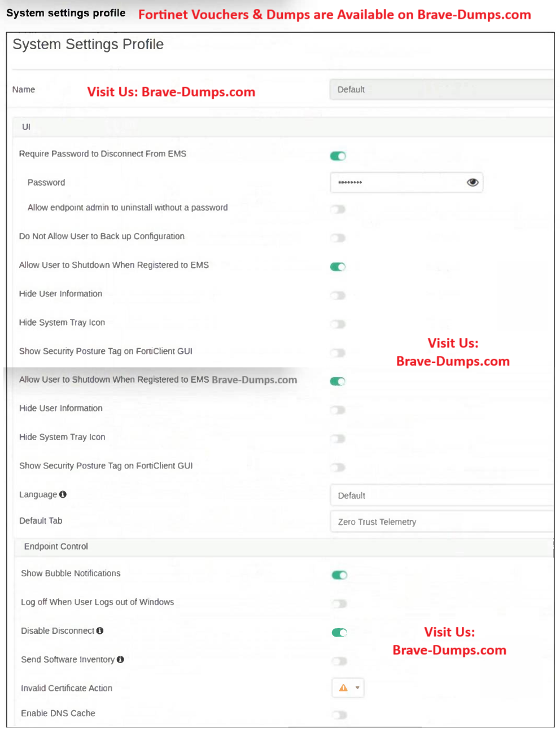Enable Log off When User Logs out of Windows

[x=339, y=604]
